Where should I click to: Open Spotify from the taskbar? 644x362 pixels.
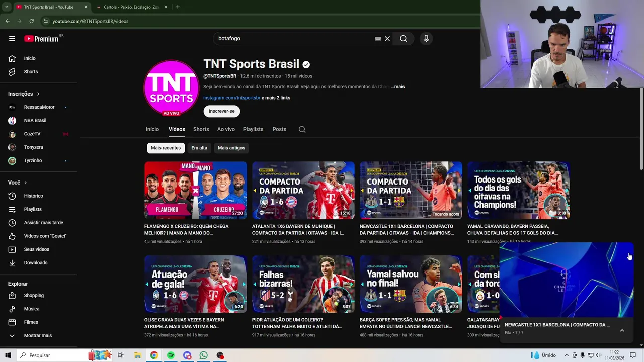click(x=171, y=355)
